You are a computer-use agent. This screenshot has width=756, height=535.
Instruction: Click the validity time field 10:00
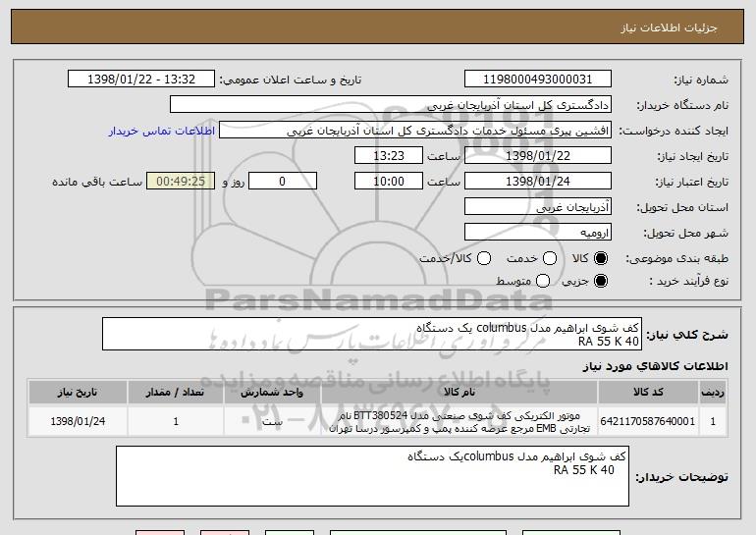(x=389, y=182)
